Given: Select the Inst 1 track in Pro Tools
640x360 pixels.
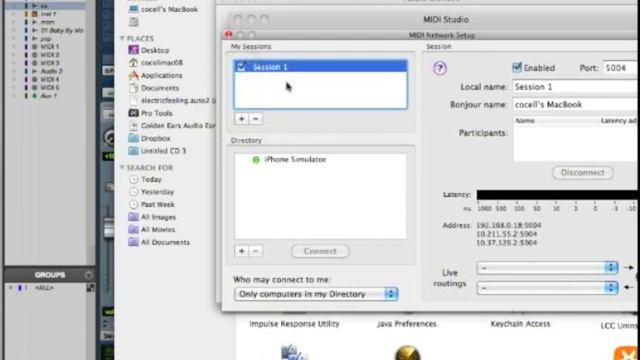Looking at the screenshot, I should click(x=48, y=14).
